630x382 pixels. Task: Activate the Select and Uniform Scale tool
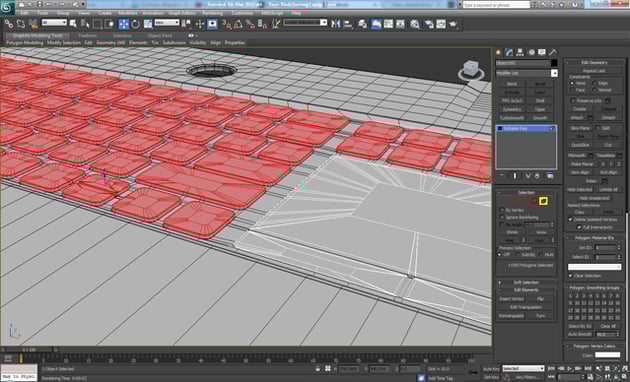click(148, 24)
